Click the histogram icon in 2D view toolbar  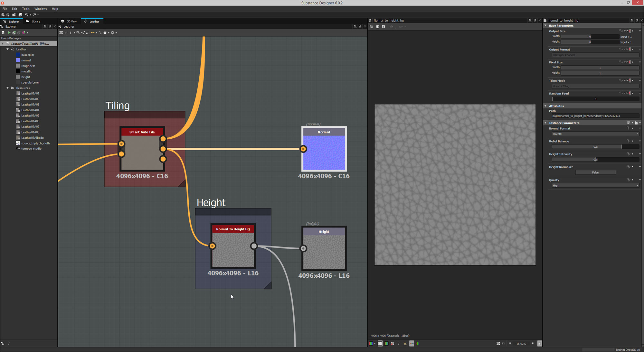[x=405, y=343]
